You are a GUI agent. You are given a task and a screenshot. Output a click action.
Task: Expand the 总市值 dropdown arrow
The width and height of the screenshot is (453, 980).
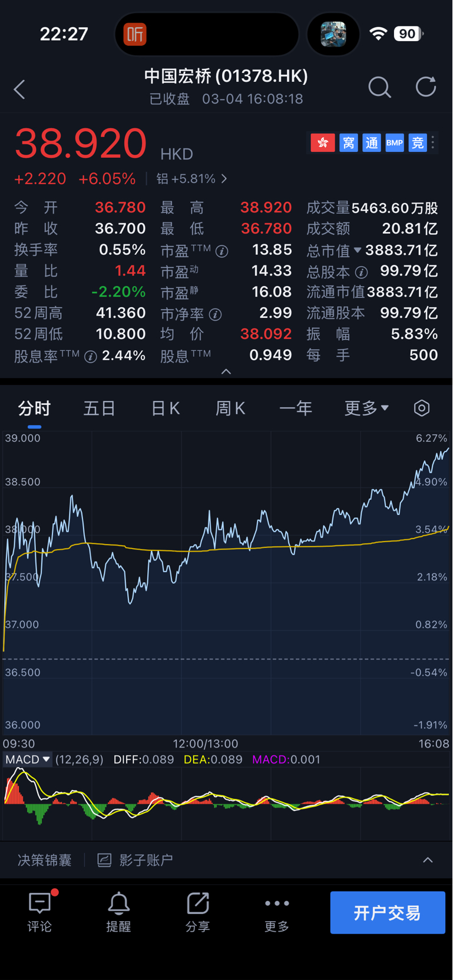357,250
